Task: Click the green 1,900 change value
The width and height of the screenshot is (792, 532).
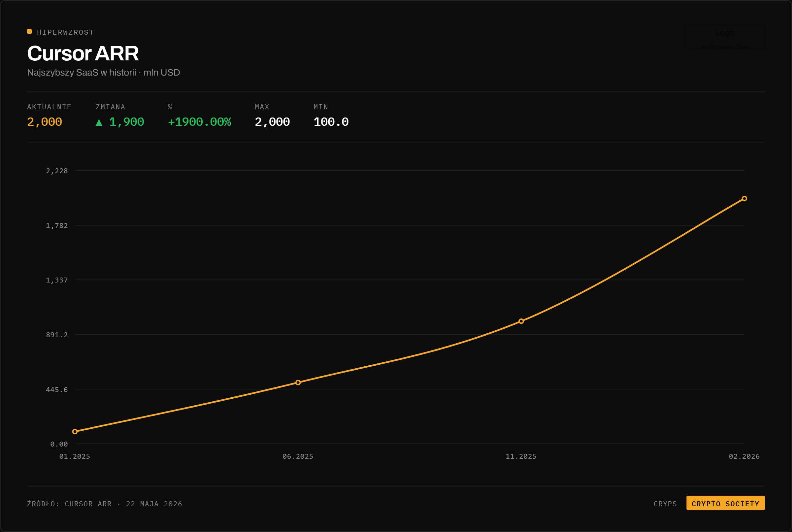Action: click(126, 122)
